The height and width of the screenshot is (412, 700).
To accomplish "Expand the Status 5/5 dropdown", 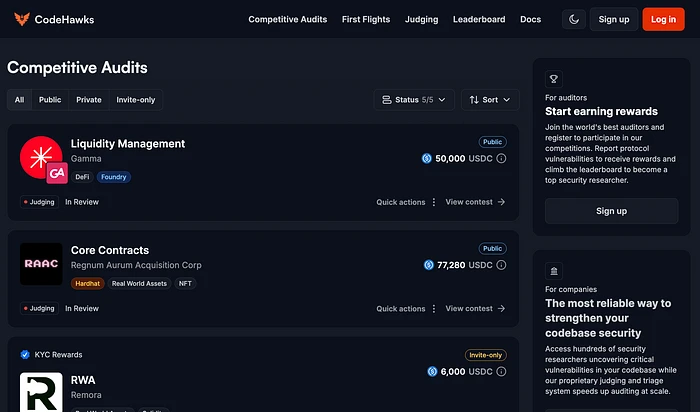I will click(x=414, y=100).
